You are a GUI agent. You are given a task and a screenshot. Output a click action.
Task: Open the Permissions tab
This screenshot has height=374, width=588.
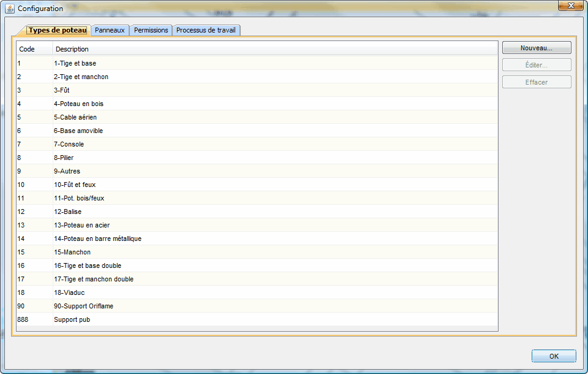[x=151, y=30]
